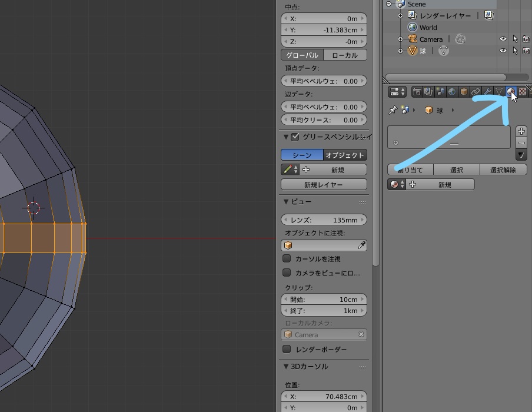Open the mesh Data properties tab (triangle icon)

(x=499, y=92)
